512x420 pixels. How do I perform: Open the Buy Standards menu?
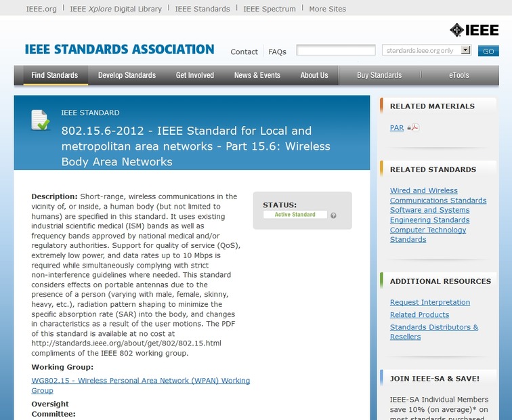pyautogui.click(x=379, y=75)
